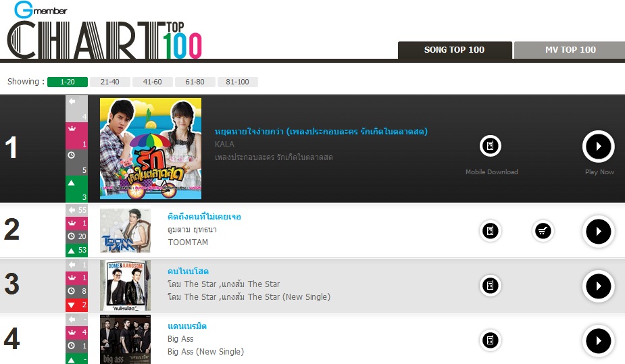
Task: Play the number 1 ranked song
Action: coord(598,147)
